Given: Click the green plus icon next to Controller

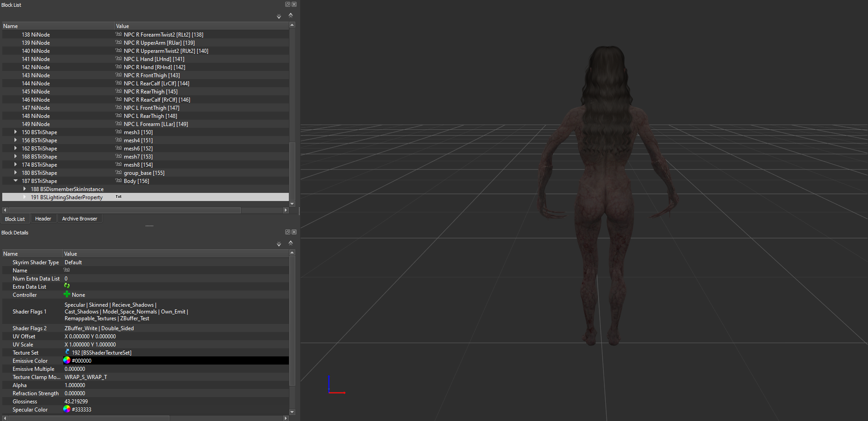Looking at the screenshot, I should 66,295.
